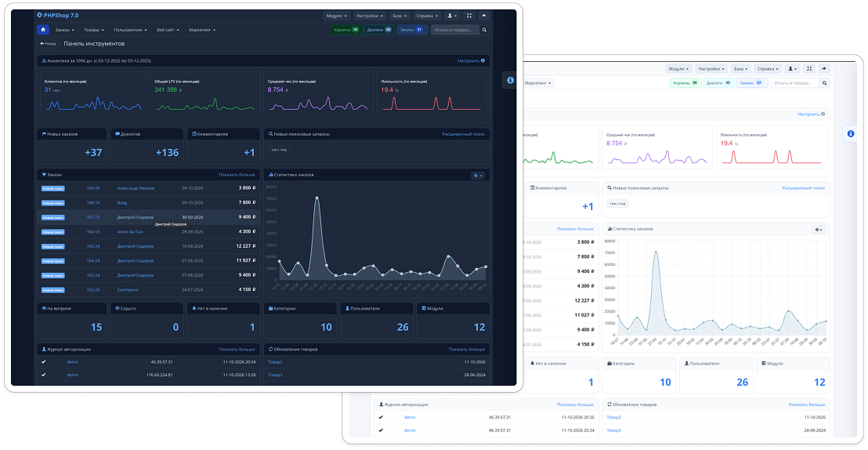
Task: Expand Настройки dropdown in dark window
Action: tap(370, 16)
